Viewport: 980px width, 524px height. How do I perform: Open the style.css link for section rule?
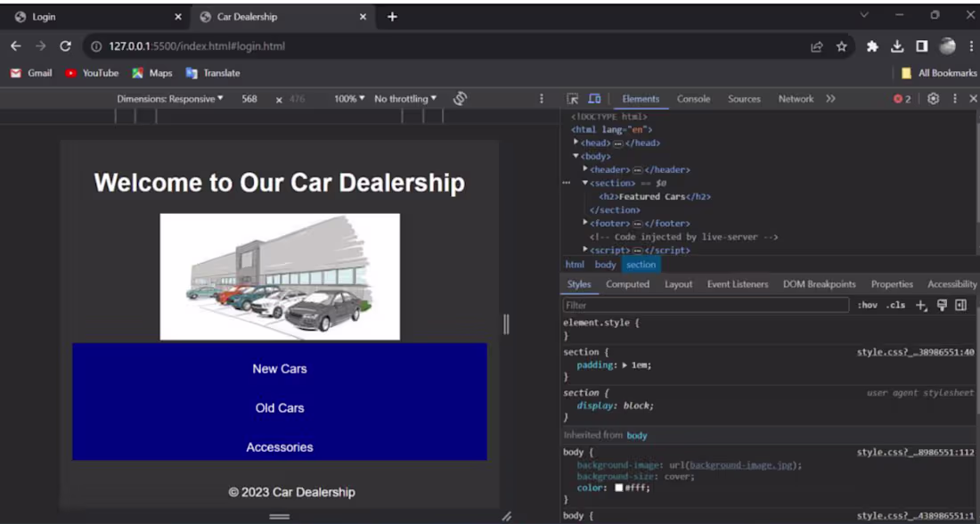[x=915, y=352]
